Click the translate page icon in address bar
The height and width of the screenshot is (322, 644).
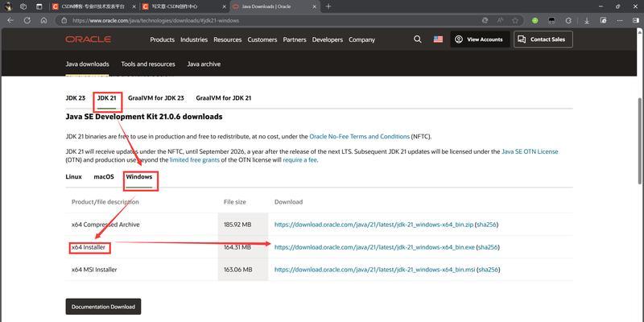pos(485,21)
